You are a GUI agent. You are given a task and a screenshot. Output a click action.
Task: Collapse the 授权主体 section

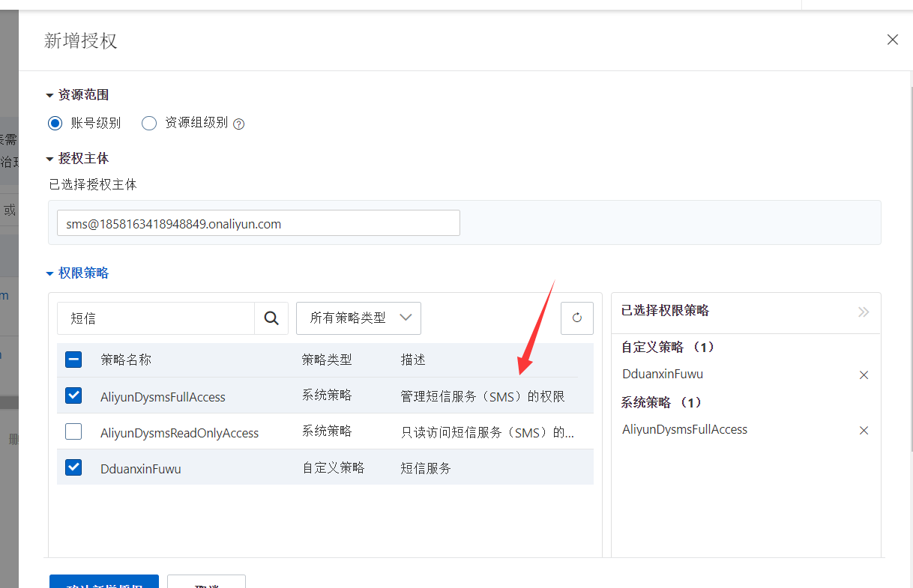(x=50, y=159)
